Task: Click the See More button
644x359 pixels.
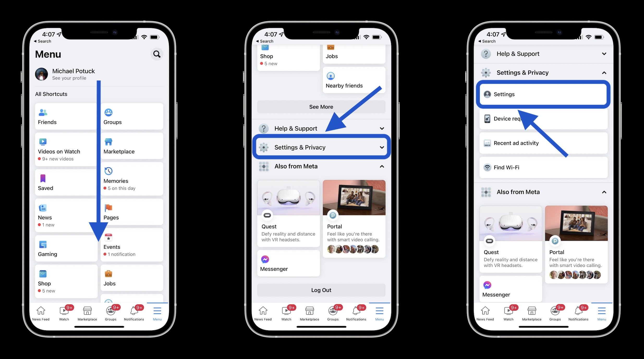Action: pyautogui.click(x=321, y=106)
